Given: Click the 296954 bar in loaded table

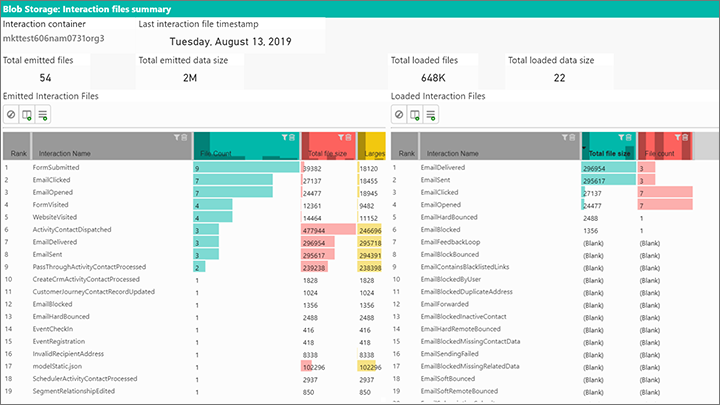Looking at the screenshot, I should 608,167.
